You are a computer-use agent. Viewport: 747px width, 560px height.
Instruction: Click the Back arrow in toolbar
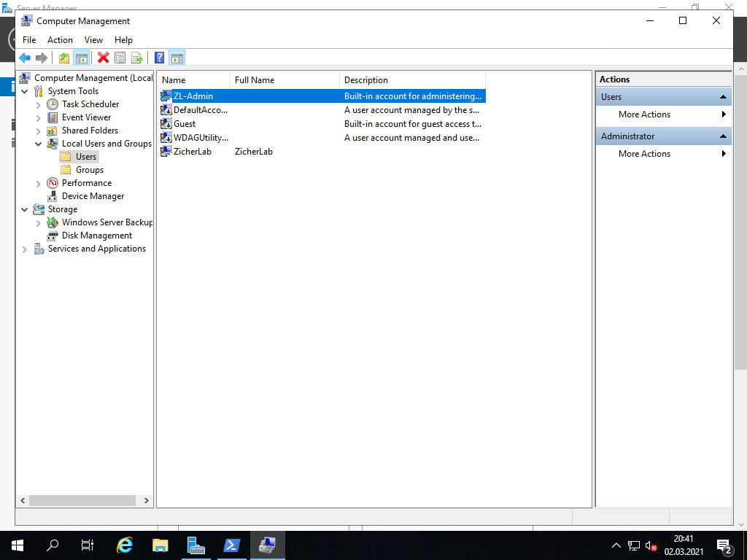tap(25, 58)
